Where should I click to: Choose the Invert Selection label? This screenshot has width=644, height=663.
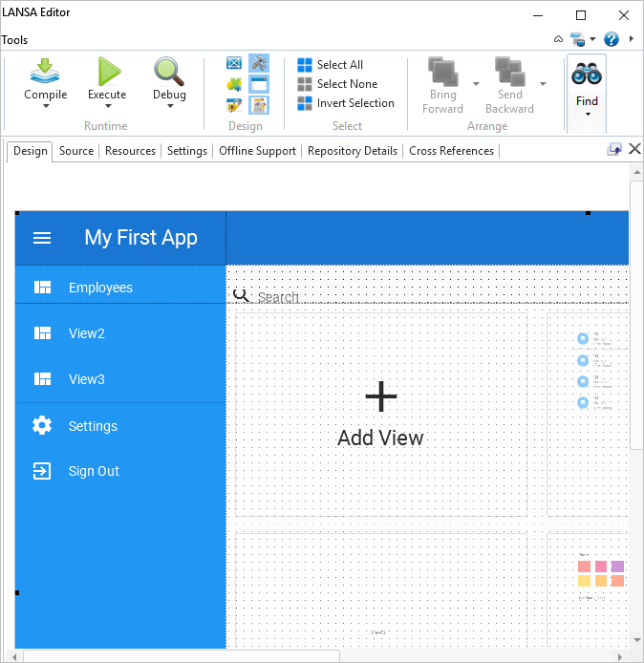coord(355,103)
